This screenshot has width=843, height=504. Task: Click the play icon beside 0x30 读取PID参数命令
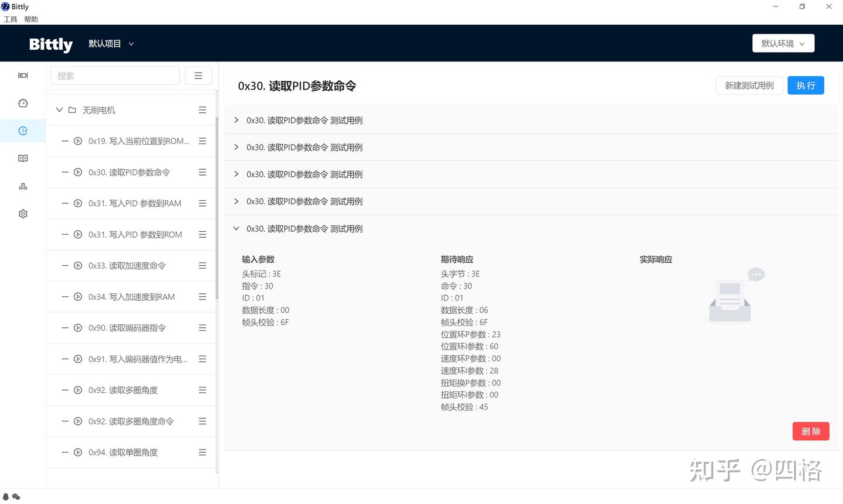pos(78,172)
